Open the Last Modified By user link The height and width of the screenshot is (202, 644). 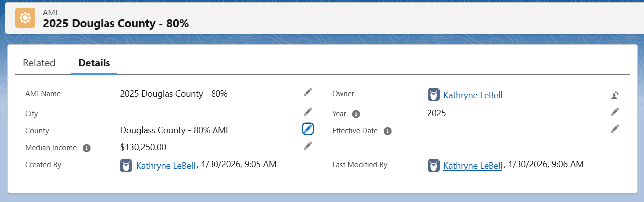(x=473, y=166)
